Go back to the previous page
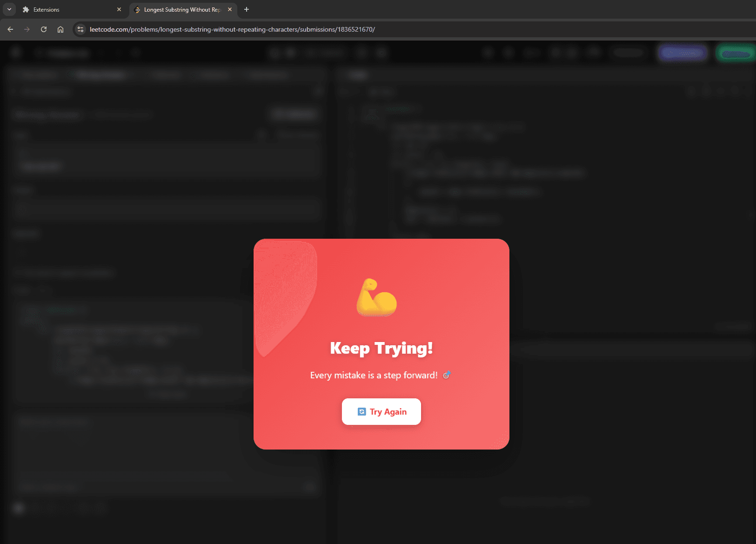756x544 pixels. pyautogui.click(x=10, y=29)
